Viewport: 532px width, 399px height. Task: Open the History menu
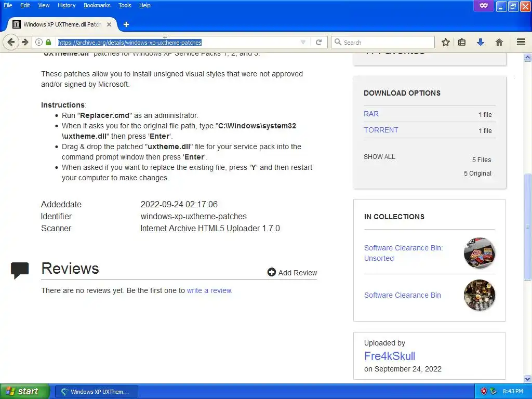66,5
